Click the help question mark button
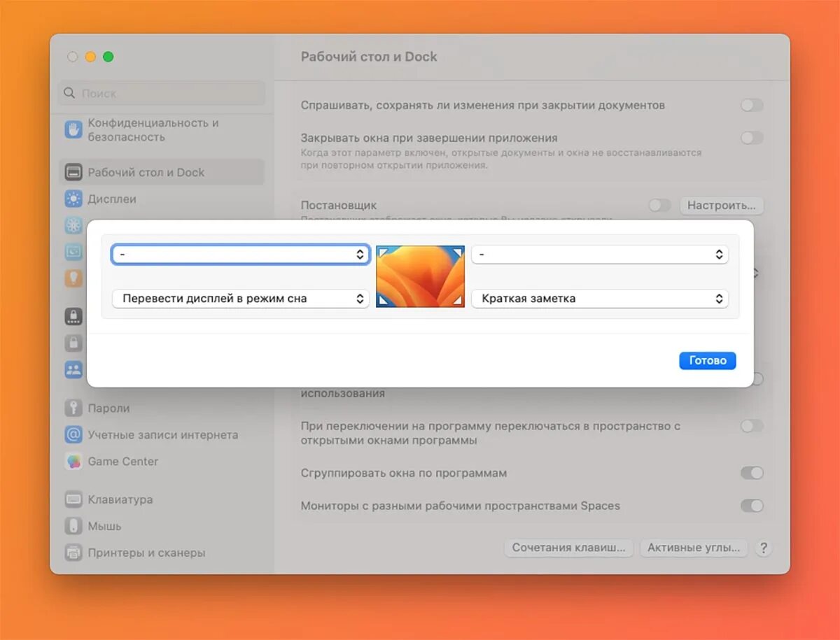840x640 pixels. coord(764,548)
